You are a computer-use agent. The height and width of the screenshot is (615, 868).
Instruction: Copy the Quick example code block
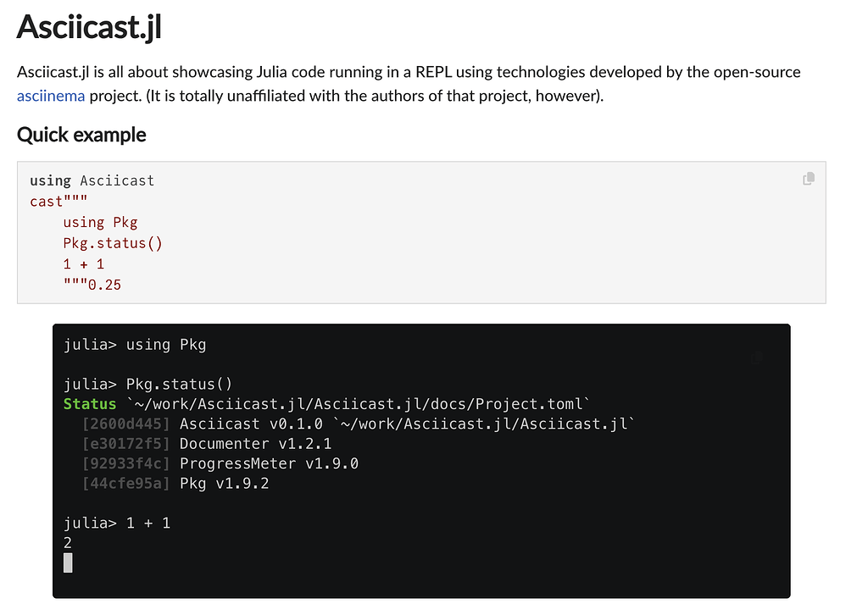(809, 179)
